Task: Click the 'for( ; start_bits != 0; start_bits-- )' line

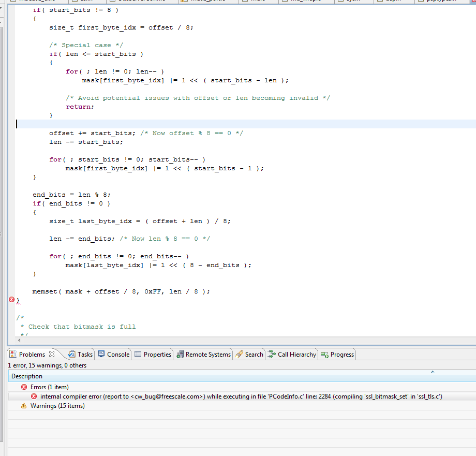Action: coord(127,159)
